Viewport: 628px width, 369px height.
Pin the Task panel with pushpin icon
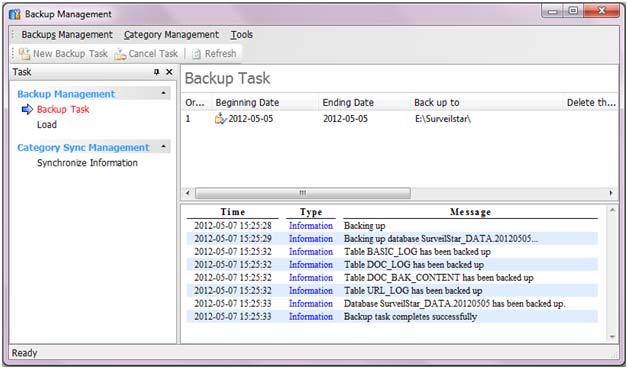click(157, 72)
